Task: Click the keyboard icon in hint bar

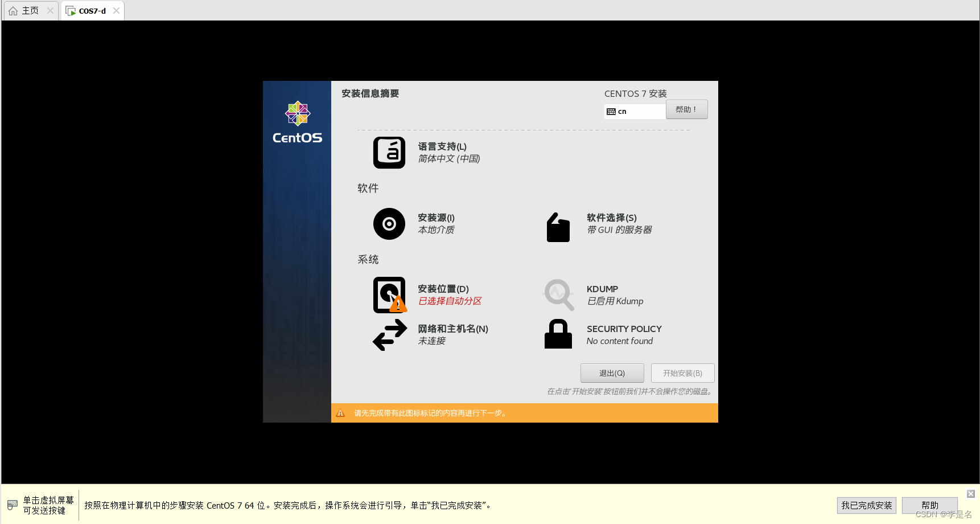Action: tap(13, 505)
